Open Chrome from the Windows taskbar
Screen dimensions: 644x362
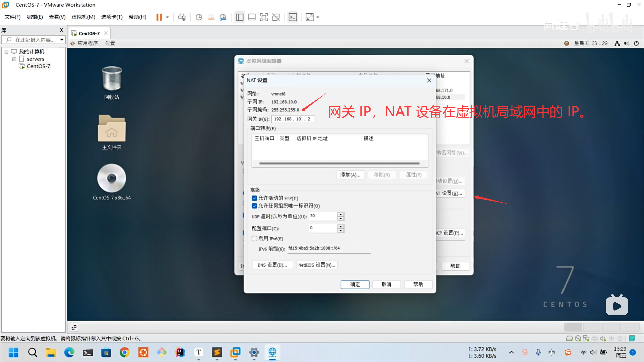(x=125, y=352)
